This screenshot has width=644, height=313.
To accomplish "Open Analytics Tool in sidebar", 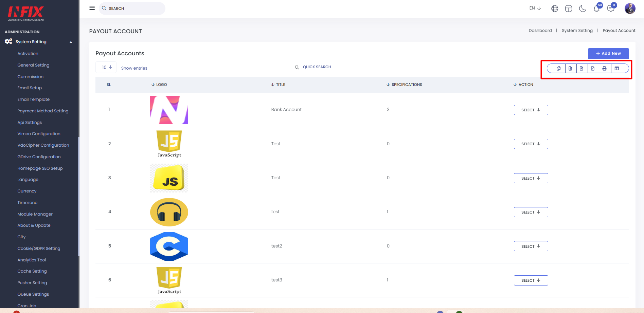I will [32, 260].
